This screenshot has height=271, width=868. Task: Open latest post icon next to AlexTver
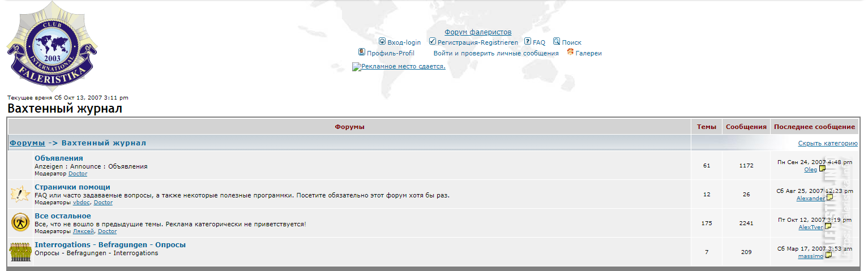click(828, 227)
